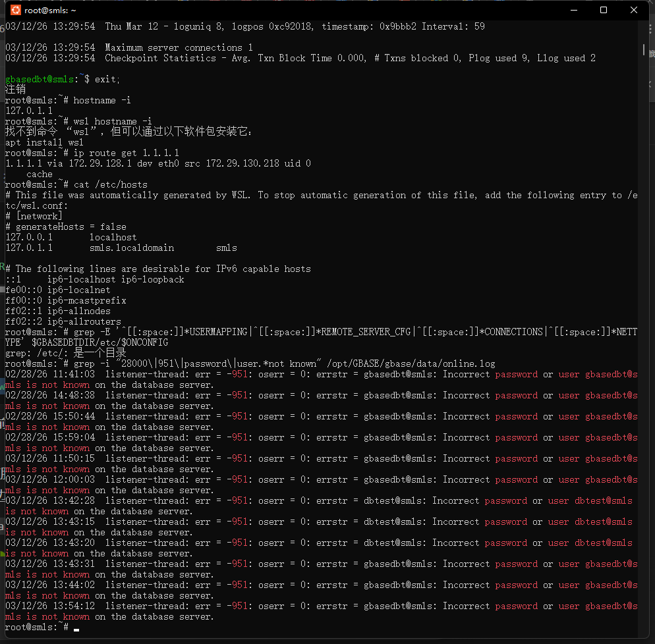Click the 'gbasedbt@smls' green prompt

coord(40,79)
